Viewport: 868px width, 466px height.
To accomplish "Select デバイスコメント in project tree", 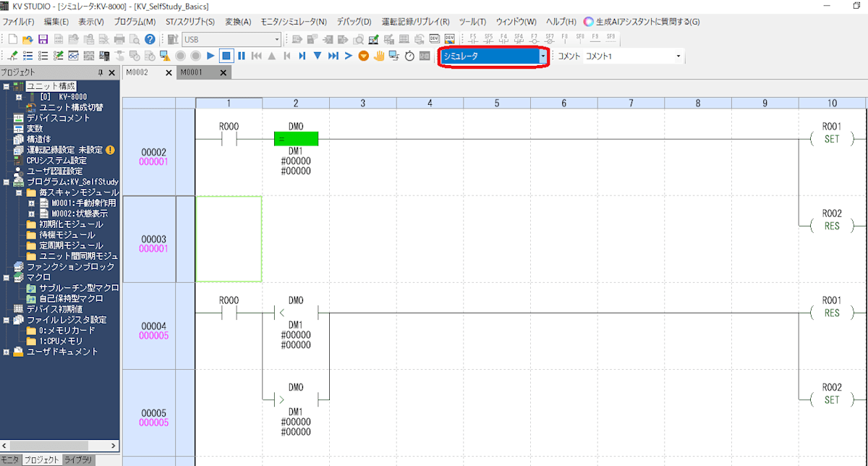I will point(59,118).
